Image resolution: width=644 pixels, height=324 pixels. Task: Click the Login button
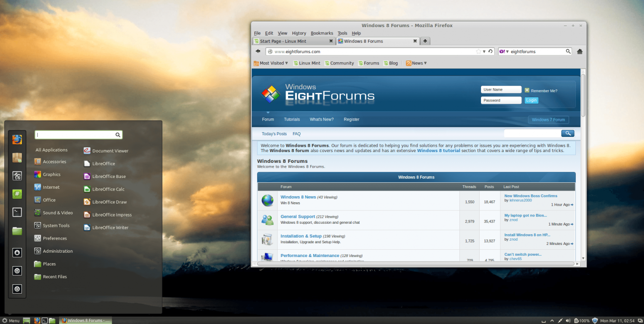531,100
